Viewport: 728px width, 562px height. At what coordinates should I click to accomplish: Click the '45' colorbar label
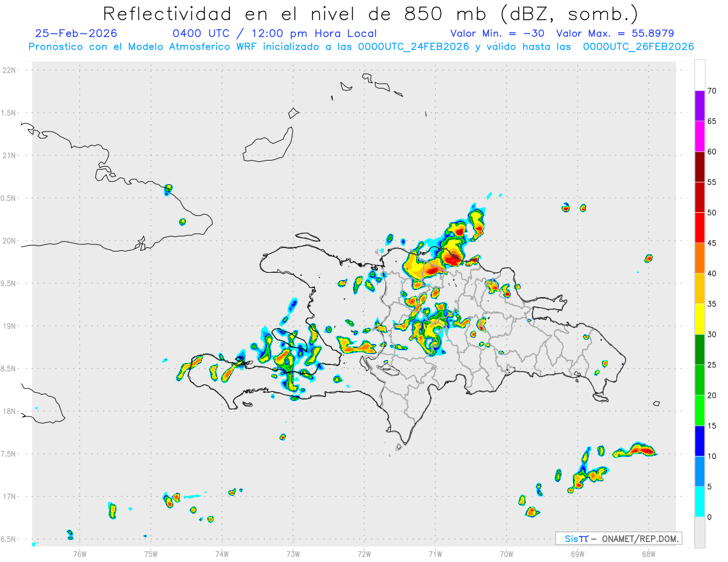[x=712, y=243]
